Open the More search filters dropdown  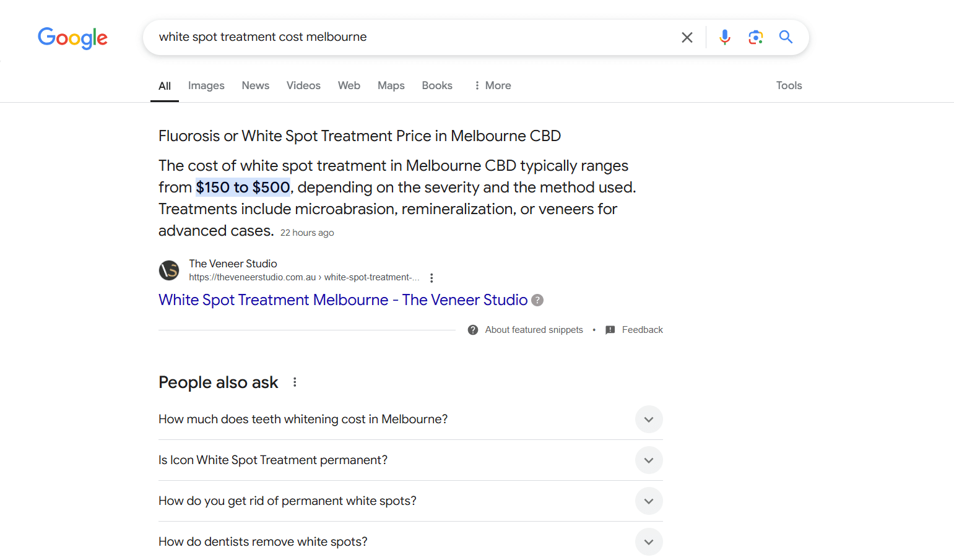(x=493, y=85)
